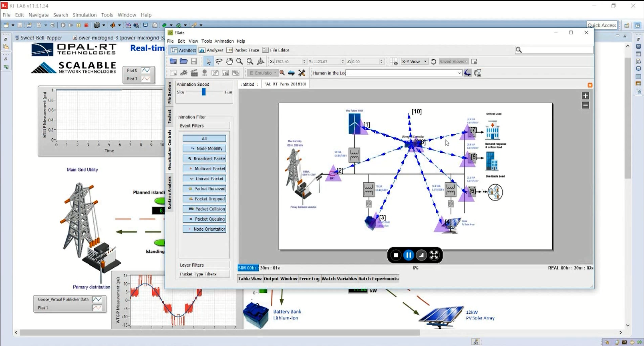Open dropdown arrow beside RT-LAB camera icon
Screen dimensions: 644x346
coord(104,25)
